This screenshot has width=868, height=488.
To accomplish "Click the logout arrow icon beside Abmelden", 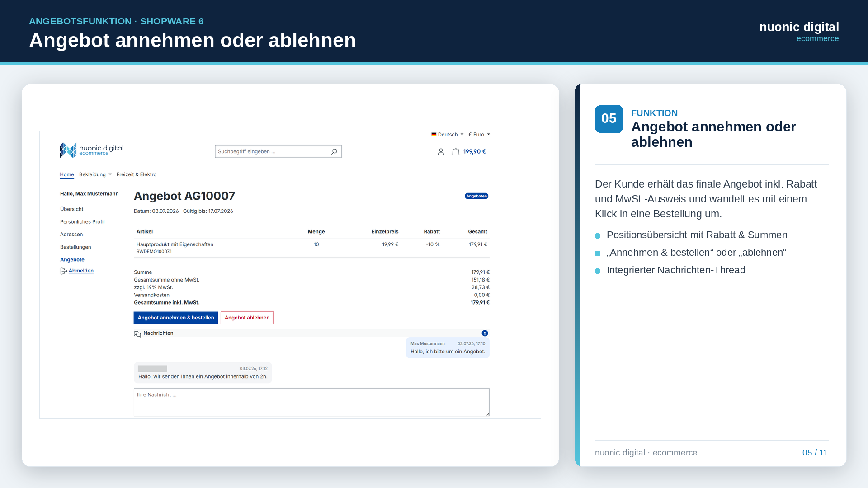I will coord(64,271).
